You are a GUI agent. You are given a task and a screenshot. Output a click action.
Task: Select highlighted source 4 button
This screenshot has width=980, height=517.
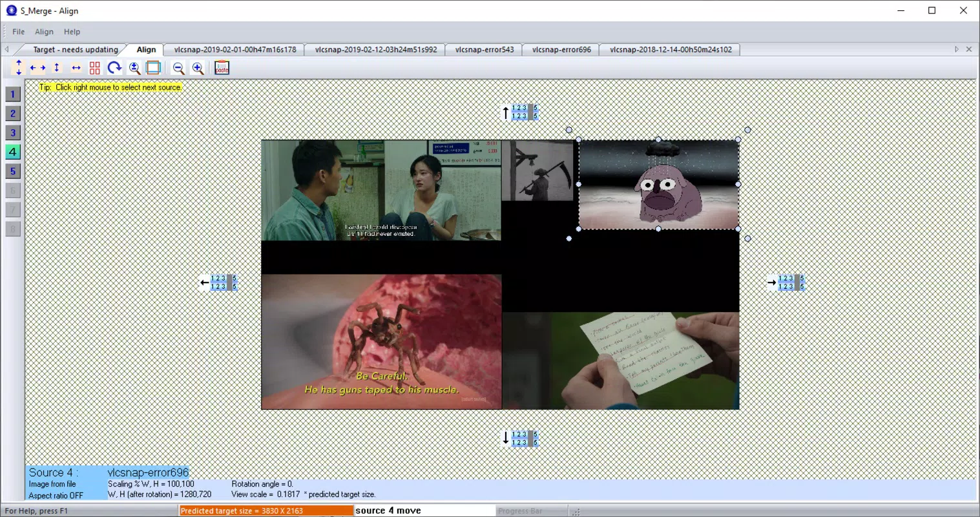tap(13, 152)
